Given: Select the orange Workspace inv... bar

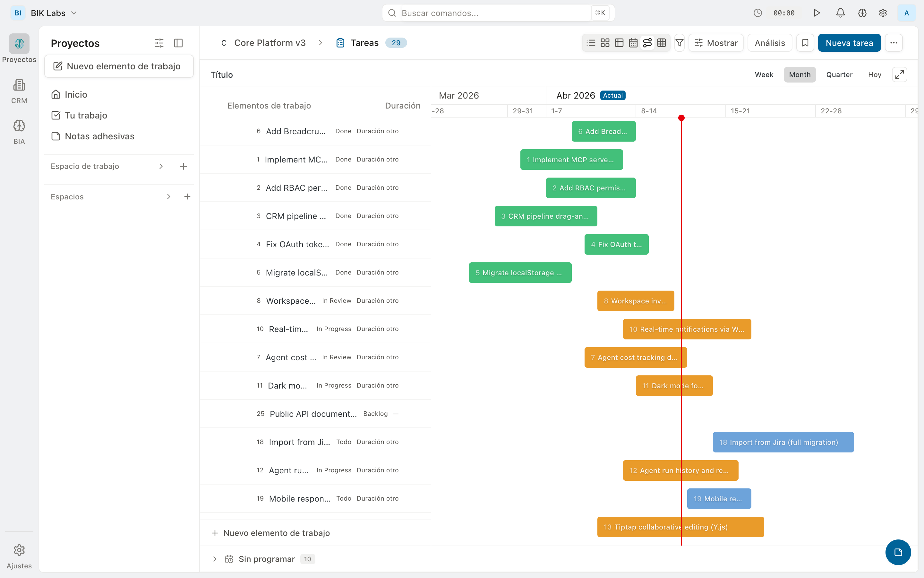Looking at the screenshot, I should click(636, 301).
